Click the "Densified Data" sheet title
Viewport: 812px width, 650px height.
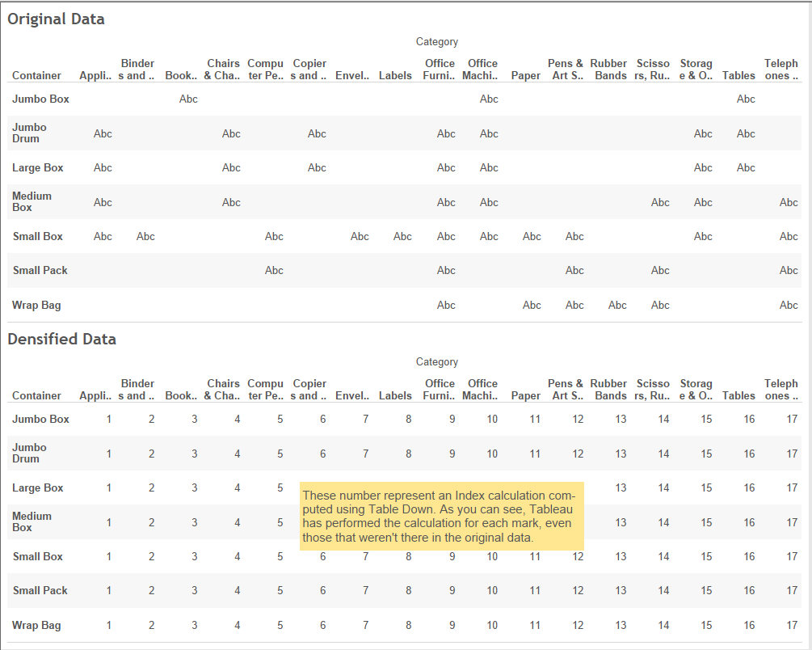pyautogui.click(x=62, y=339)
